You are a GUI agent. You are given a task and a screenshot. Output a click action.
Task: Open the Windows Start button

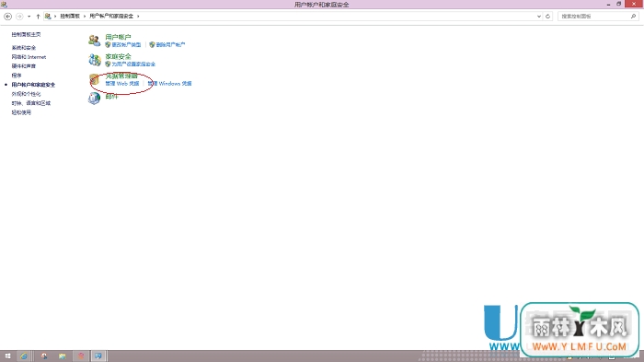coord(7,356)
